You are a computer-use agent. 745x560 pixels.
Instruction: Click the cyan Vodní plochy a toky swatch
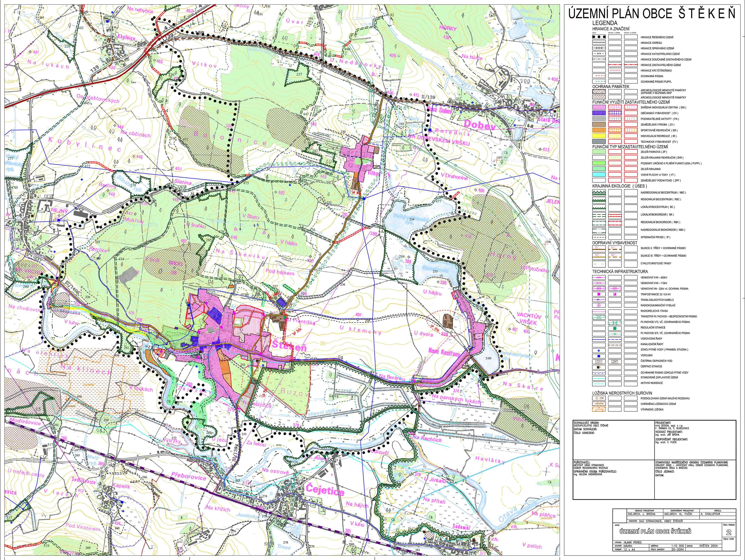coord(599,175)
